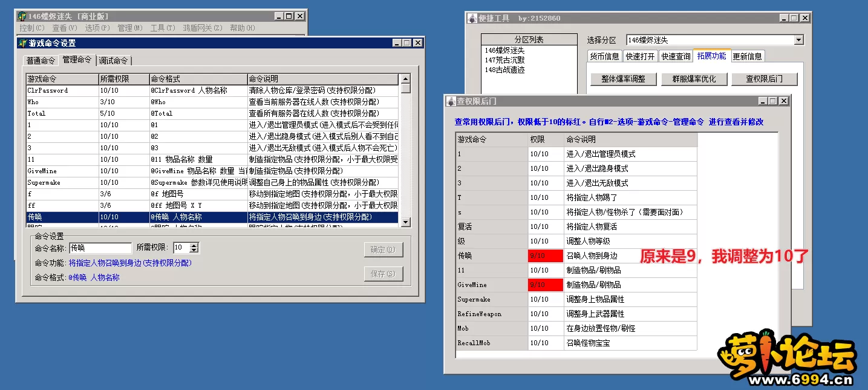Image resolution: width=868 pixels, height=390 pixels.
Task: Click the 查权限后门 button
Action: pos(765,79)
